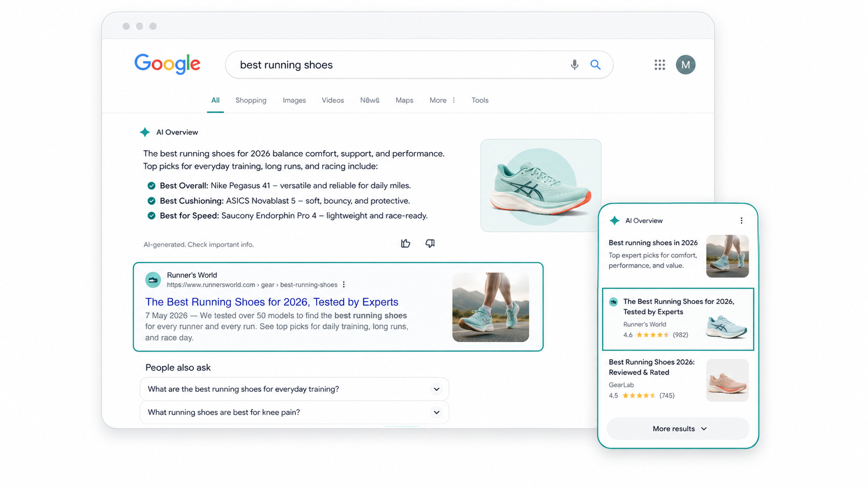
Task: Click the Nike Pegasus 41 Best Overall line
Action: click(x=285, y=186)
